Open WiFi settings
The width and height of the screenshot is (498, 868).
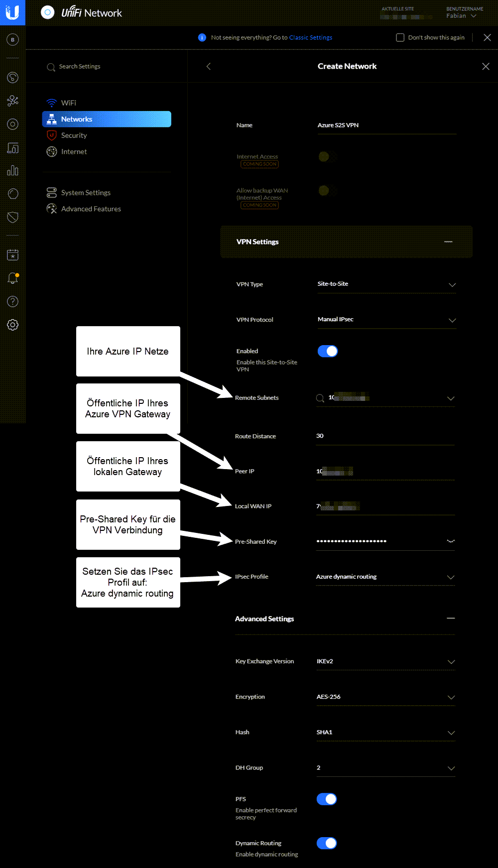[x=107, y=103]
